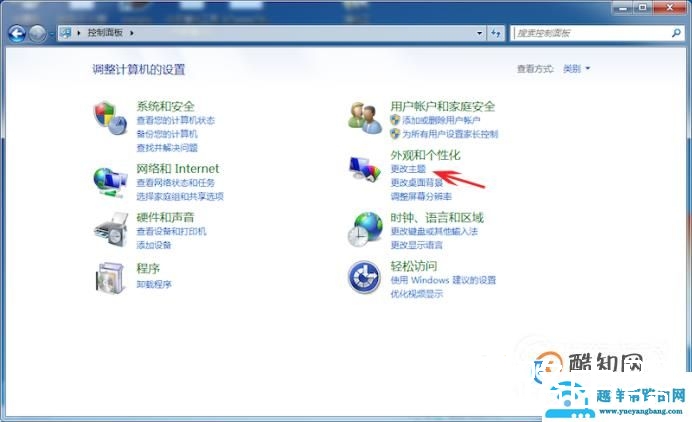Expand the arrow after 控制面板 breadcrumb
692x422 pixels.
132,33
